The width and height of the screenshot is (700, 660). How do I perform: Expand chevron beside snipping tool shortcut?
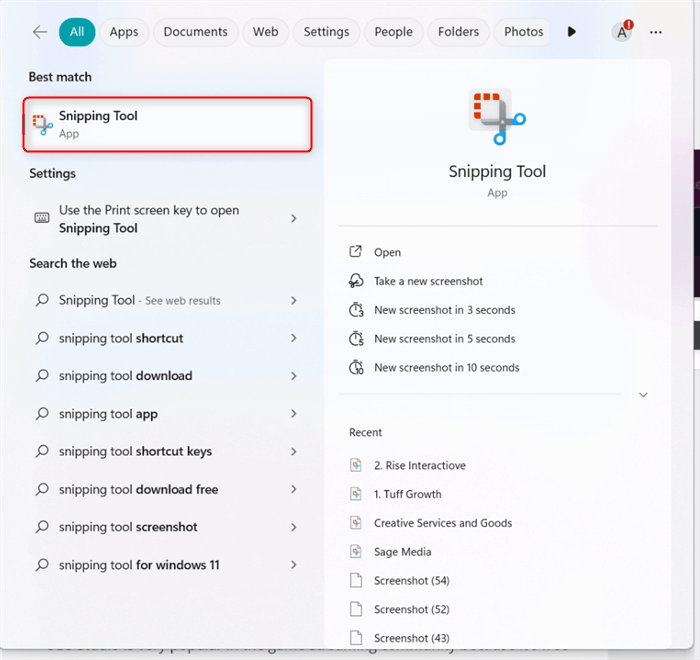click(293, 338)
